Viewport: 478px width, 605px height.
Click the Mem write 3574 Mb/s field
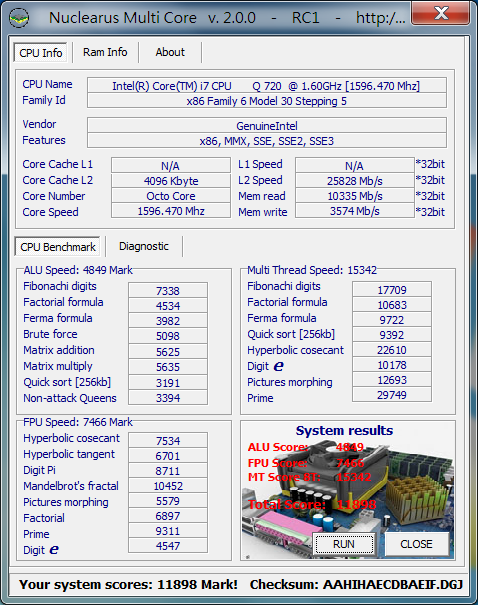(x=355, y=211)
